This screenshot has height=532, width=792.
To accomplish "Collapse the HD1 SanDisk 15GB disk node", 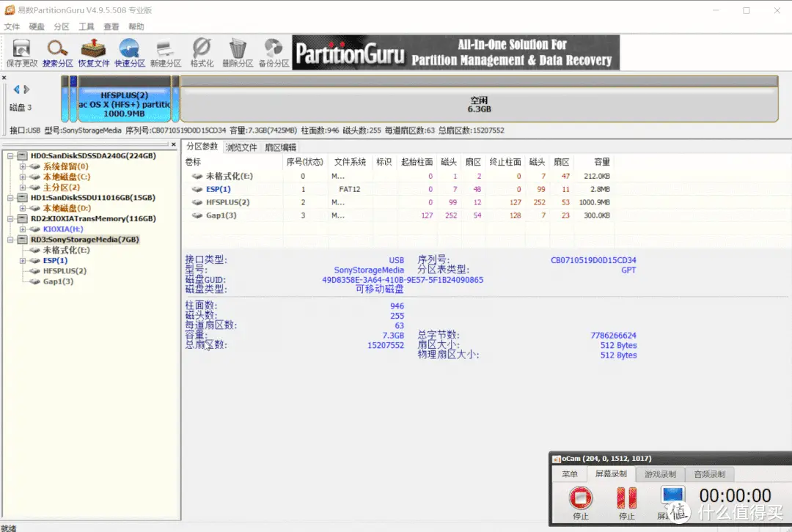I will click(x=10, y=198).
